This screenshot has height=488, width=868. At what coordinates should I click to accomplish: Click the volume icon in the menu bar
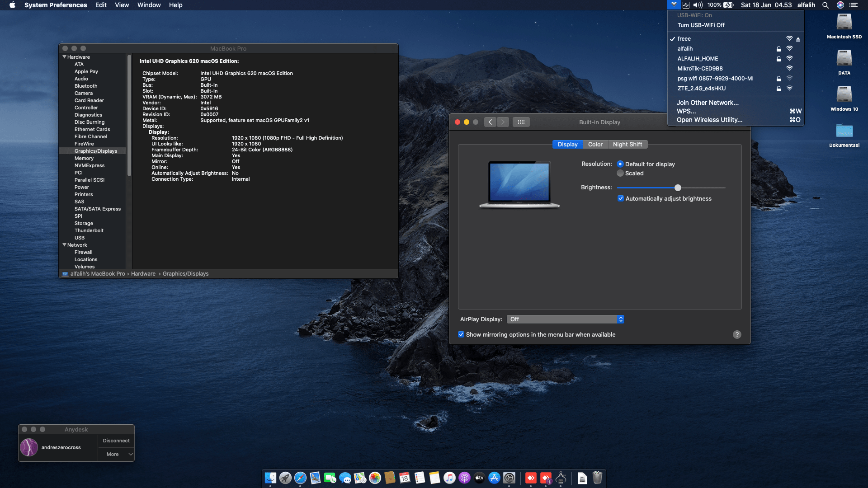(x=698, y=5)
